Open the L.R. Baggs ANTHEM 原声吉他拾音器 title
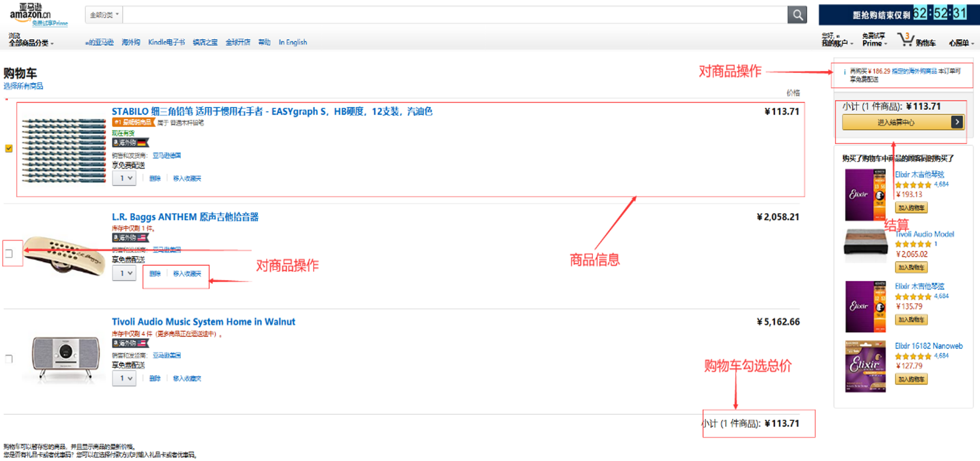The image size is (980, 461). pyautogui.click(x=185, y=217)
